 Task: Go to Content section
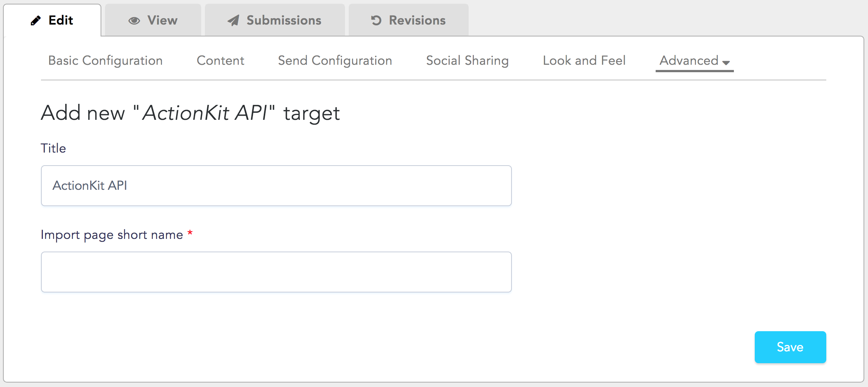[x=221, y=61]
